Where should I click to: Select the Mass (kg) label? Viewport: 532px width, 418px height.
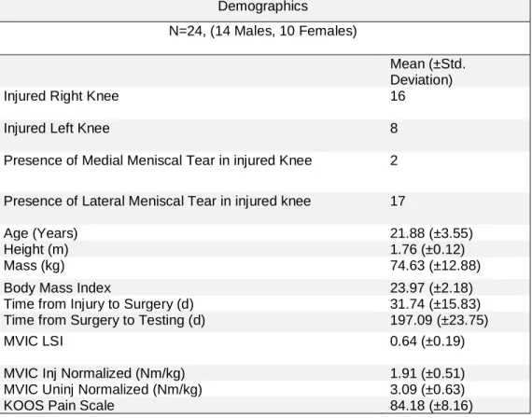(x=34, y=265)
